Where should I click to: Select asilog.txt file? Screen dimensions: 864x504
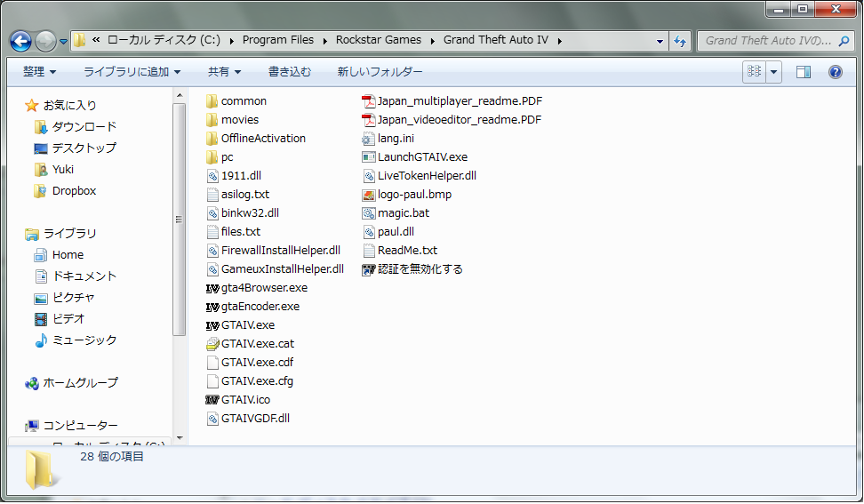click(x=237, y=195)
